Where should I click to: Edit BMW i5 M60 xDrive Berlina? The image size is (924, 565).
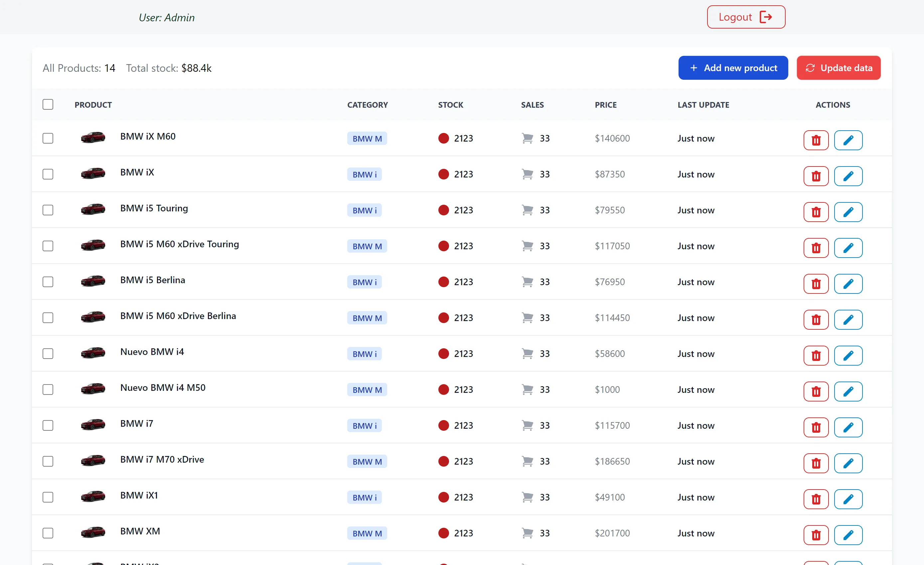click(x=848, y=320)
